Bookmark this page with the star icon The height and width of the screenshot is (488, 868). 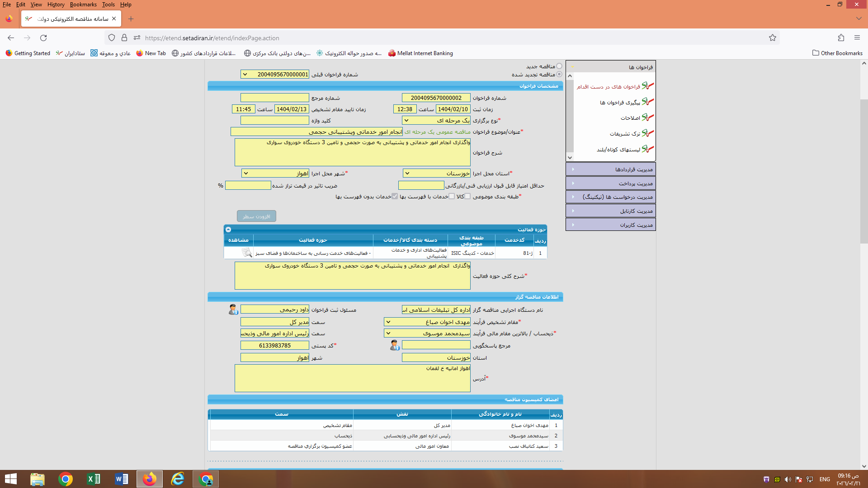coord(773,38)
